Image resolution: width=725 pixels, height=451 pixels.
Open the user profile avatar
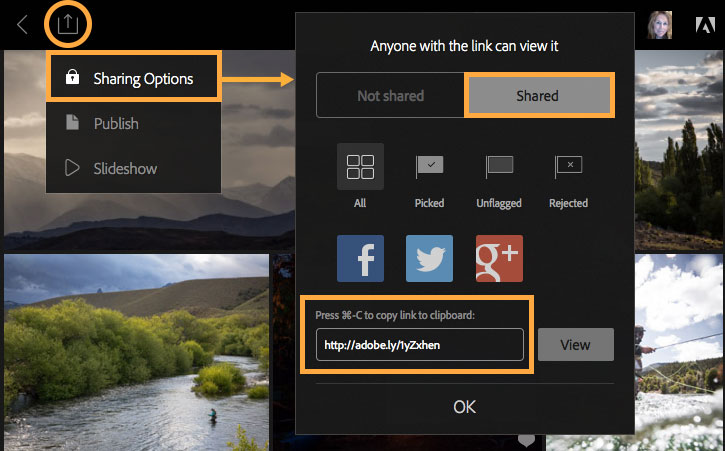point(659,25)
